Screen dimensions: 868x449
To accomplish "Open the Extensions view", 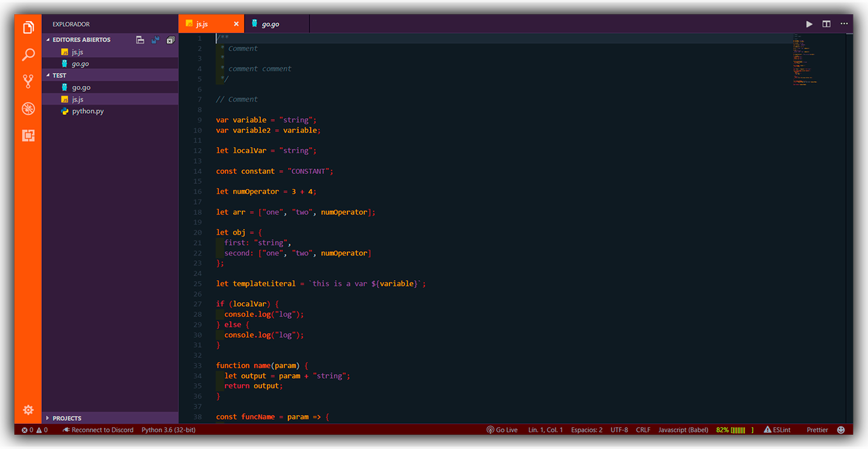I will click(x=28, y=136).
